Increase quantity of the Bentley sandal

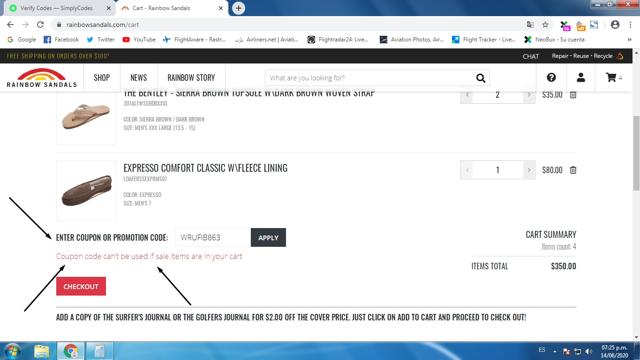(529, 95)
